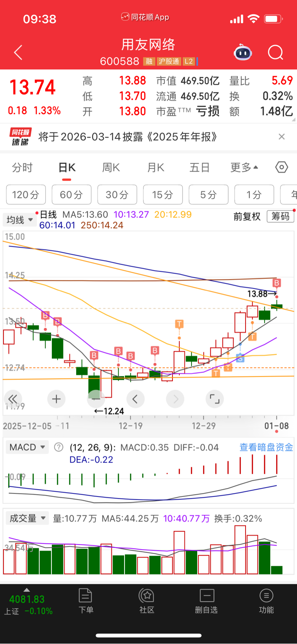This screenshot has height=644, width=297.
Task: Open 均线 indicator dropdown
Action: [20, 220]
